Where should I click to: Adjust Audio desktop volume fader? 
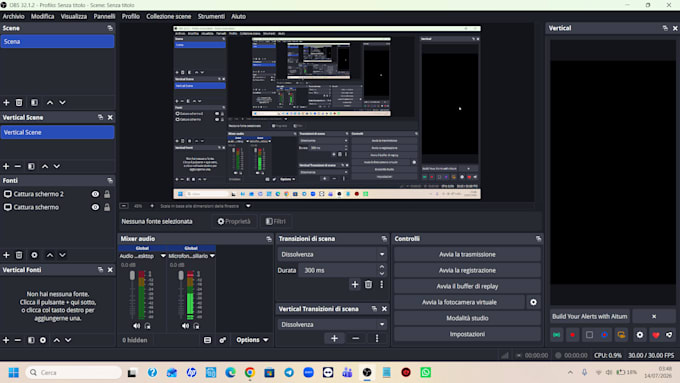(x=132, y=276)
